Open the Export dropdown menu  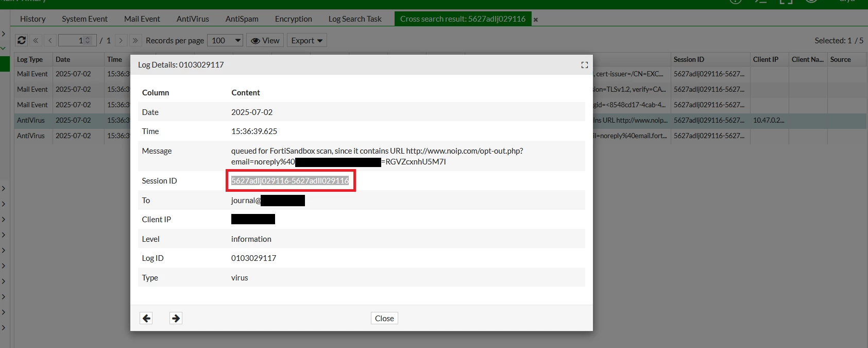pos(307,40)
